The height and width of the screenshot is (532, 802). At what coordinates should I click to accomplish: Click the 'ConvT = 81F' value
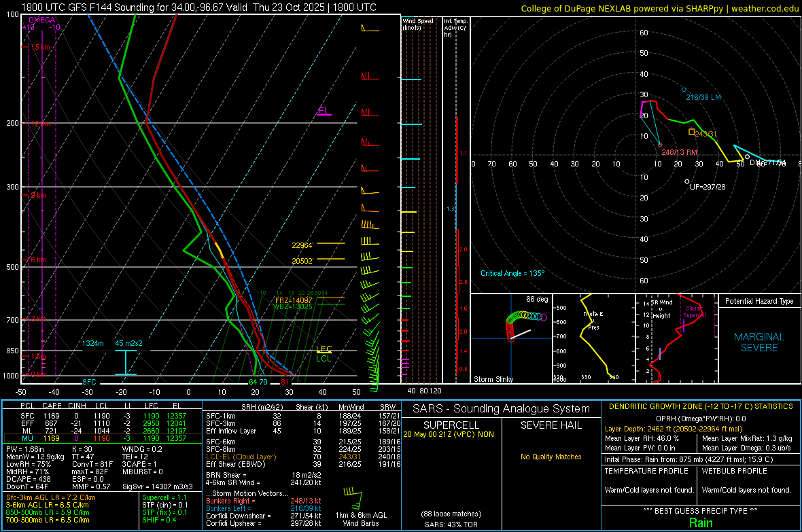click(x=92, y=465)
